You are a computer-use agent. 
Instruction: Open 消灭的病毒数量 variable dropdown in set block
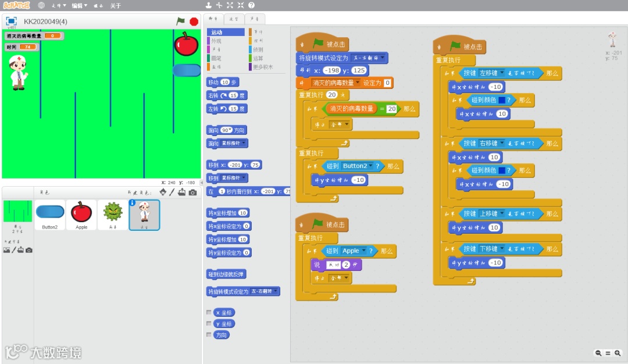[357, 83]
